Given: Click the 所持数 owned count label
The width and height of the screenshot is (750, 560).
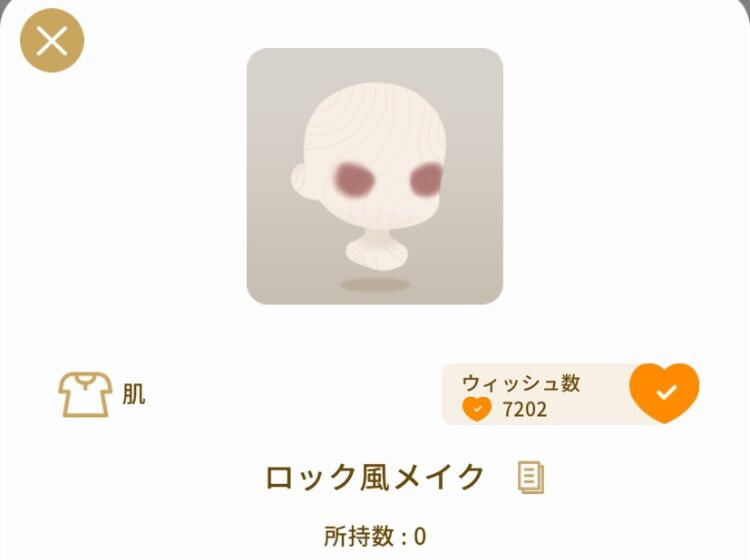Looking at the screenshot, I should (x=359, y=537).
